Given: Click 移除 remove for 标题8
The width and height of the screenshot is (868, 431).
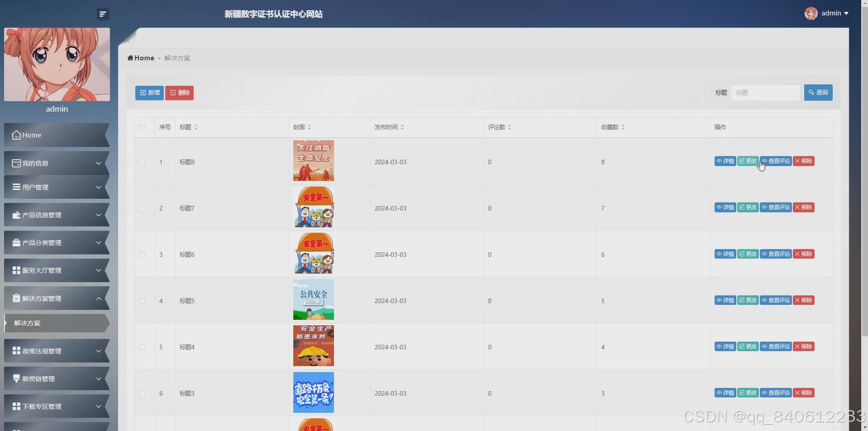Looking at the screenshot, I should point(803,161).
